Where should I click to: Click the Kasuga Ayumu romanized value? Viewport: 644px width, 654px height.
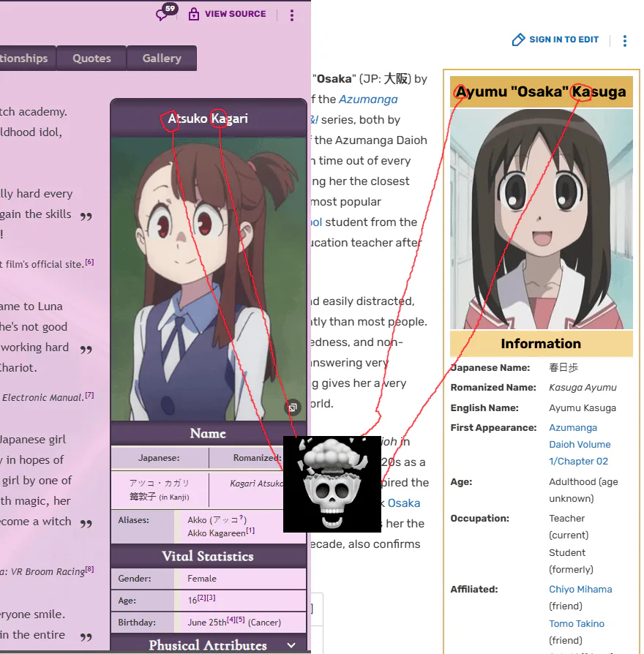click(x=583, y=388)
